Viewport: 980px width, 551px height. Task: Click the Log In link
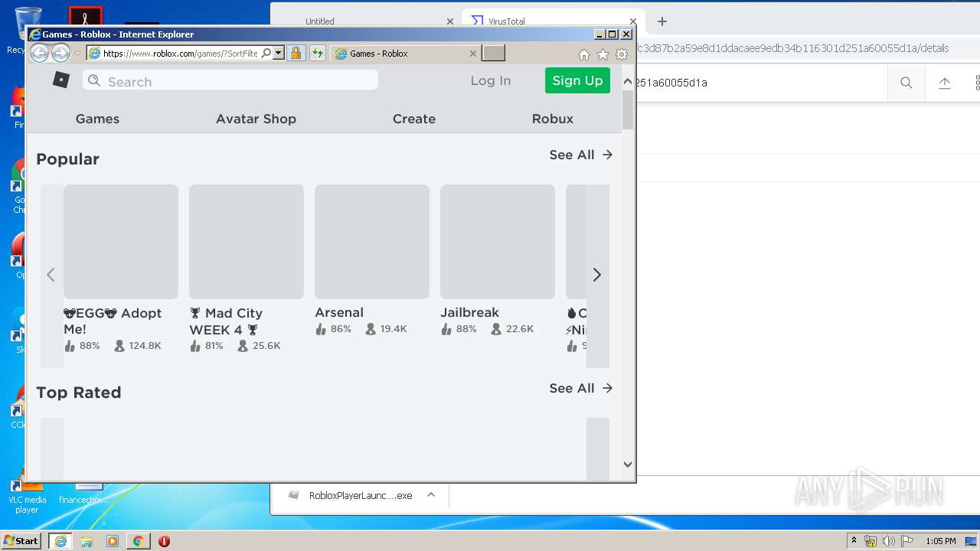[x=490, y=80]
